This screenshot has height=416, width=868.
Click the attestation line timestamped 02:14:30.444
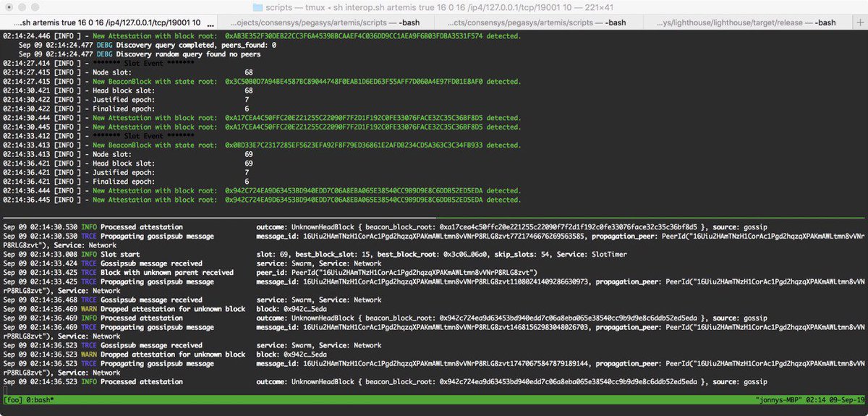tap(262, 119)
